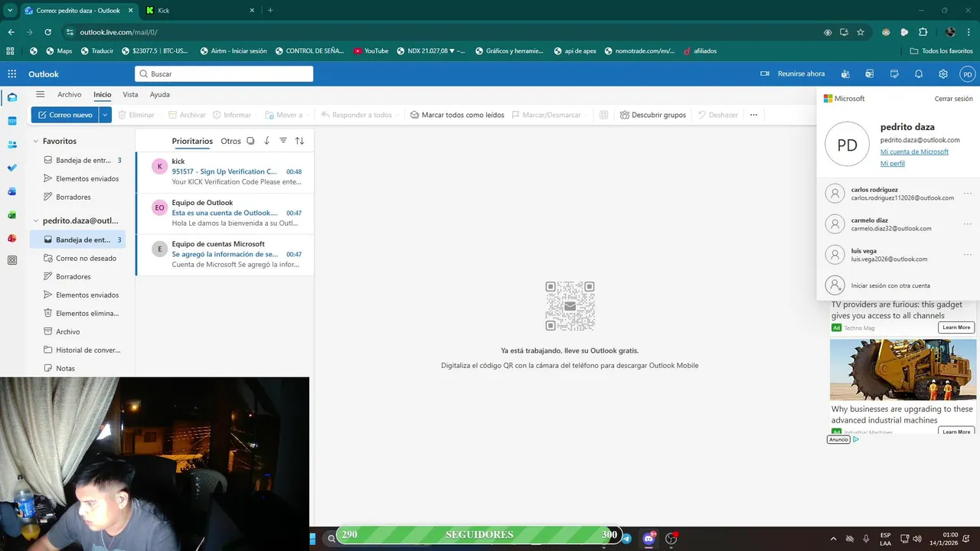Open the Mi perfil link
The height and width of the screenshot is (551, 980).
click(x=893, y=164)
